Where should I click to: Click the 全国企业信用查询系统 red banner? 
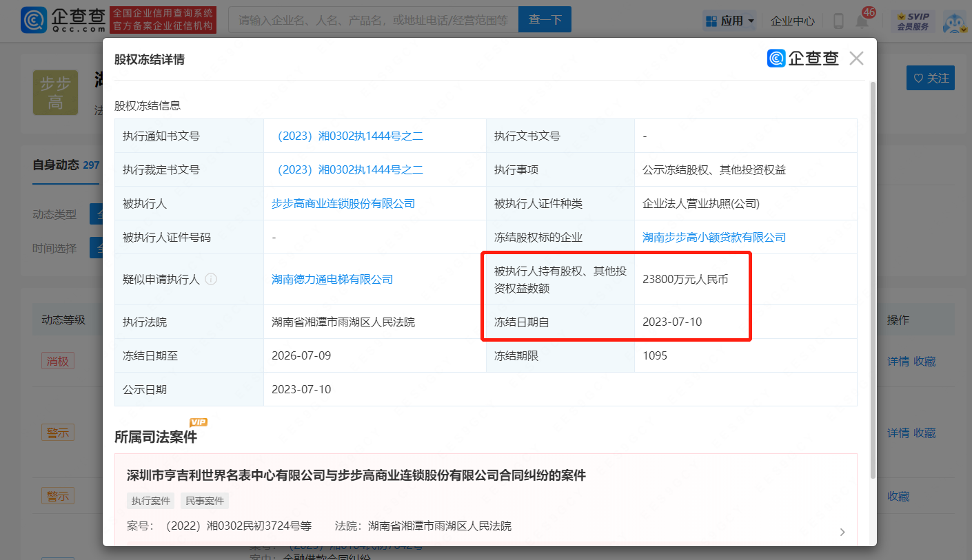(x=164, y=20)
